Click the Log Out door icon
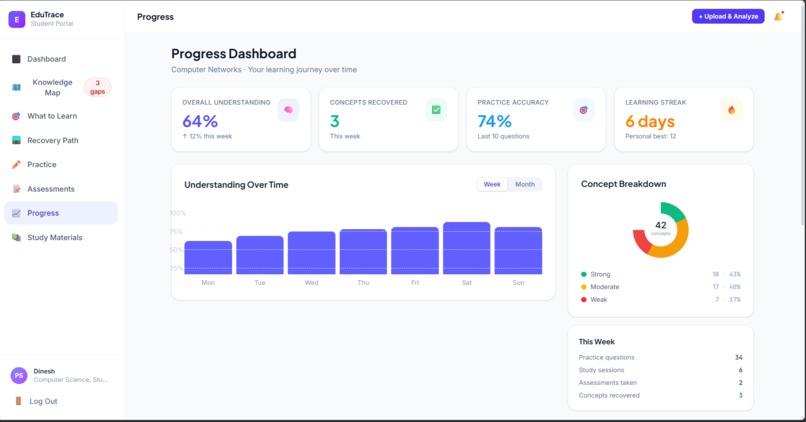This screenshot has height=422, width=806. tap(19, 401)
